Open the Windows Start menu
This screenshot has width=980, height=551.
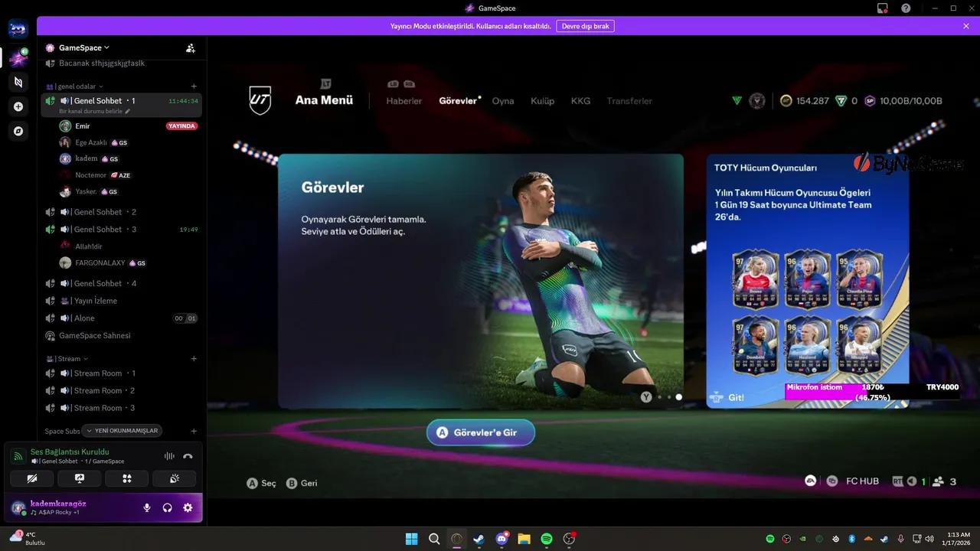click(x=412, y=539)
